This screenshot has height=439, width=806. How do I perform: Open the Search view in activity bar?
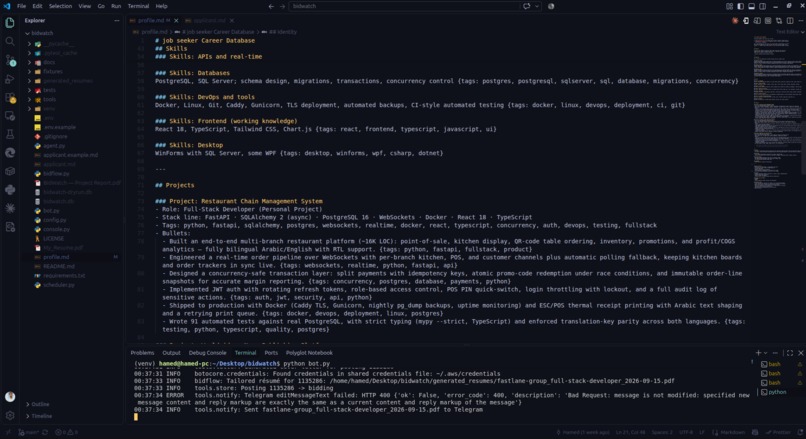[10, 41]
